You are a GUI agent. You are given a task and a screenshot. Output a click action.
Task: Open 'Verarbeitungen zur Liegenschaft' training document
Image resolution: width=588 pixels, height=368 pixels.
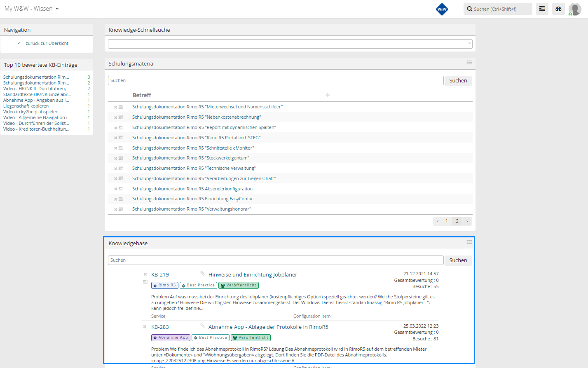[x=204, y=178]
